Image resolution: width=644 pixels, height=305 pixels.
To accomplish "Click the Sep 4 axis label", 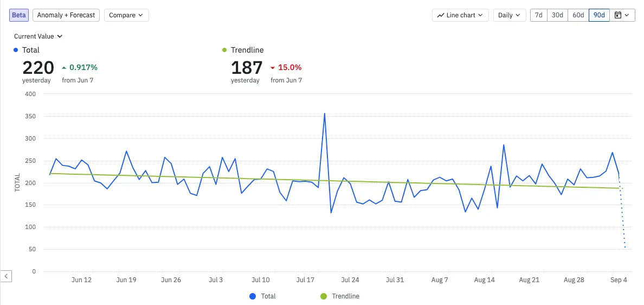I will point(619,280).
